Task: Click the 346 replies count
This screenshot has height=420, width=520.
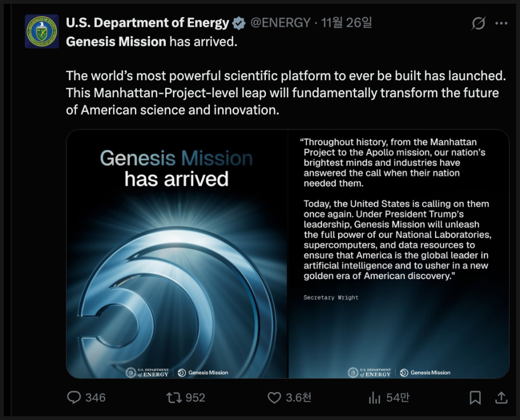Action: 95,397
